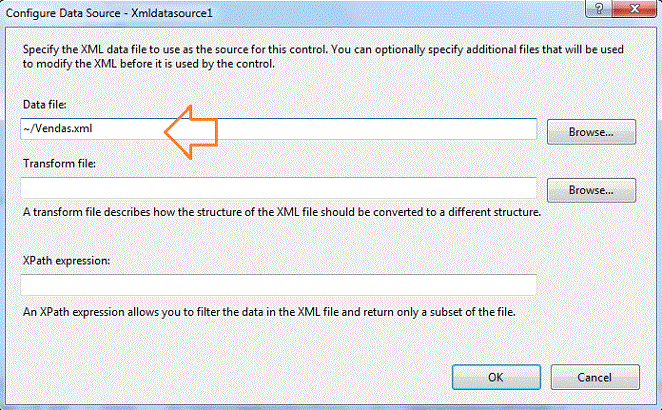The height and width of the screenshot is (410, 662).
Task: Click the "to modify the XML" instruction line
Action: (x=149, y=64)
